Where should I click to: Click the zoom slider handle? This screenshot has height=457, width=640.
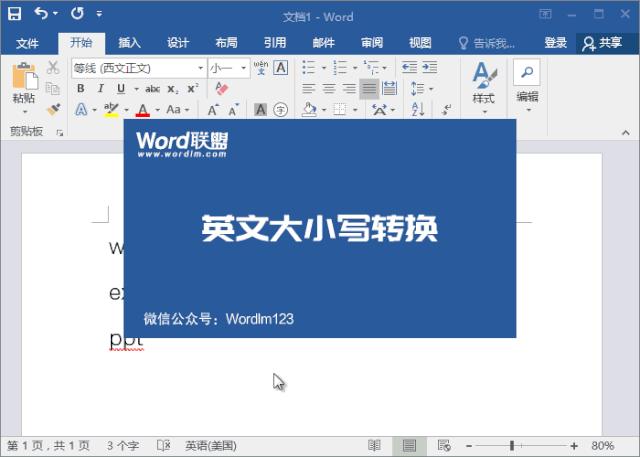pos(511,446)
